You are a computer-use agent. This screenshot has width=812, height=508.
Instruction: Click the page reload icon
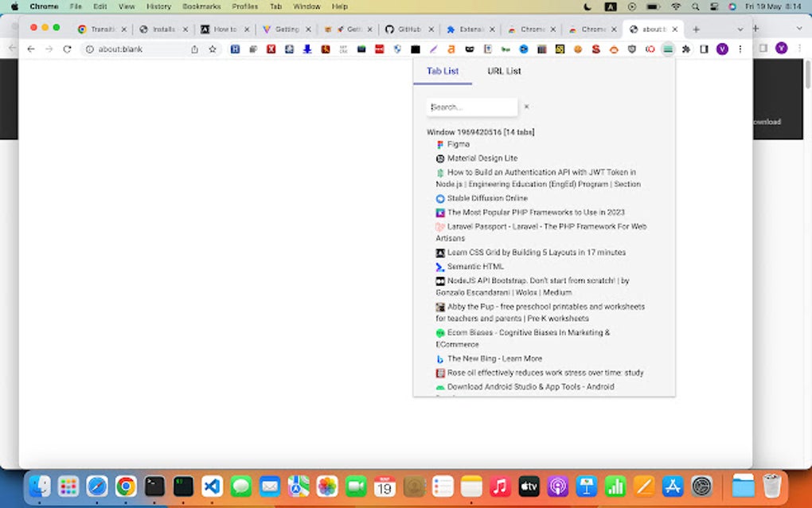click(x=67, y=49)
